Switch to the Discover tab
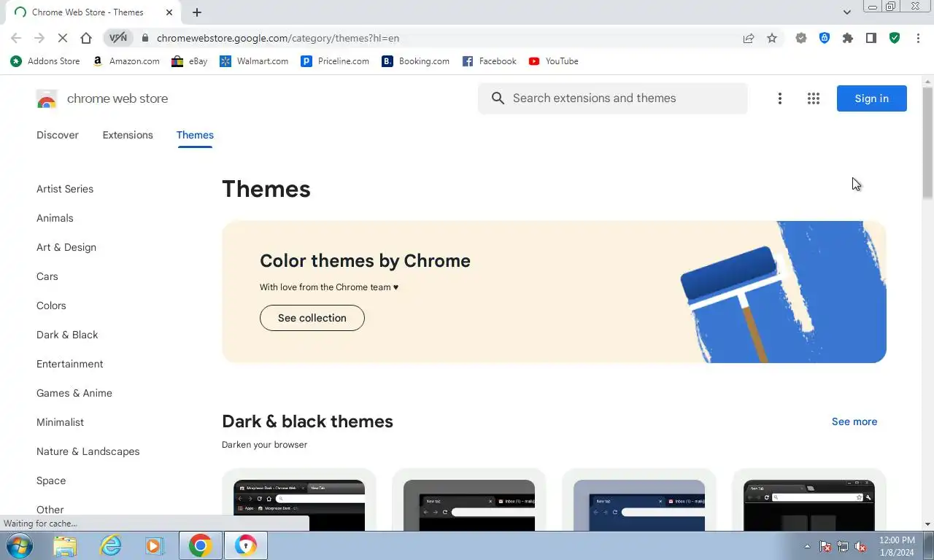 pyautogui.click(x=58, y=135)
